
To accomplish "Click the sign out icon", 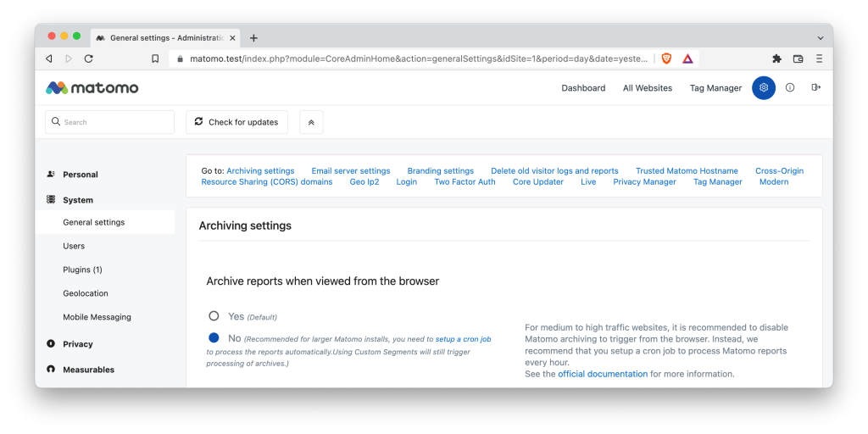I will point(816,88).
